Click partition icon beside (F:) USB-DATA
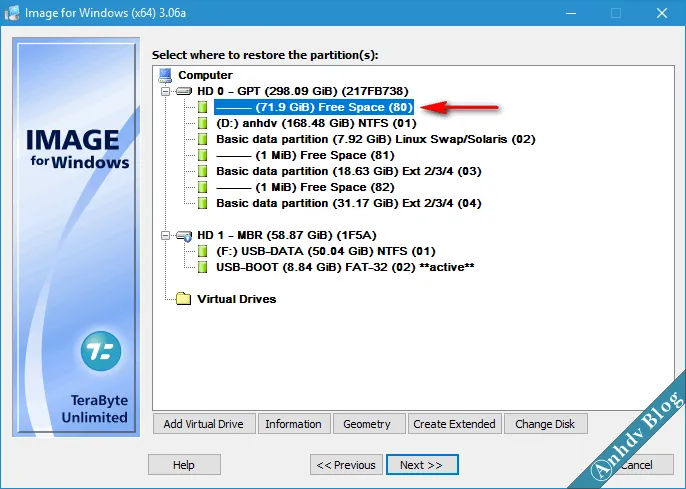 pos(202,251)
